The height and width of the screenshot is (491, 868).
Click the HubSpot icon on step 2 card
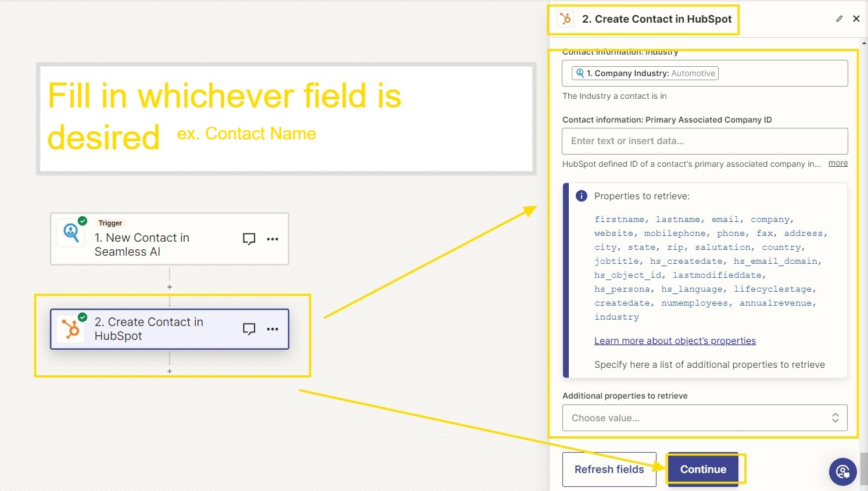tap(71, 329)
